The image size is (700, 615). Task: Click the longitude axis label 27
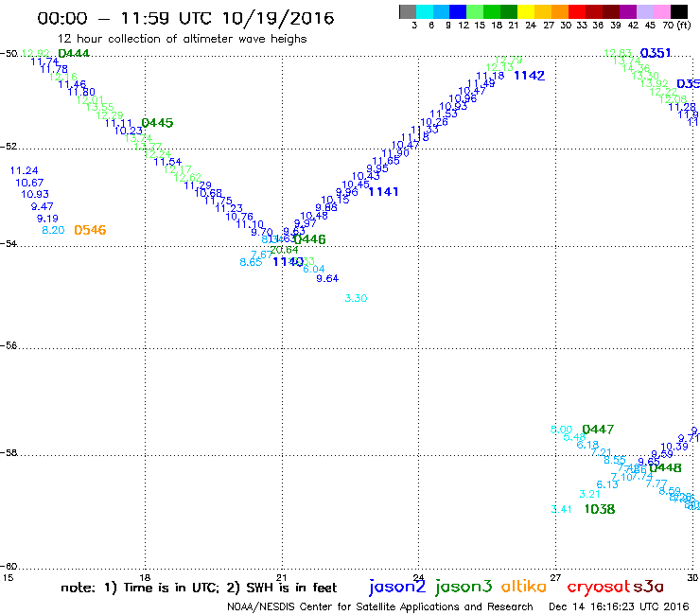[x=555, y=577]
